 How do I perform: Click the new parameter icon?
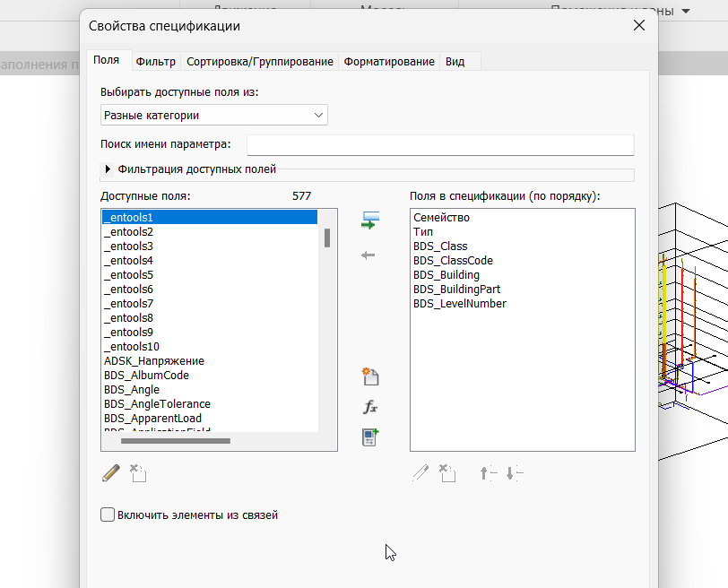coord(370,376)
